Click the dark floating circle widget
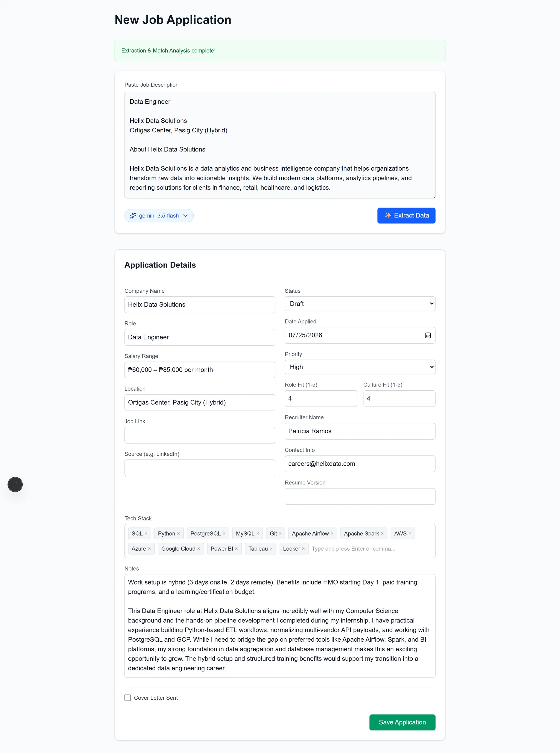The width and height of the screenshot is (560, 753). coord(15,484)
